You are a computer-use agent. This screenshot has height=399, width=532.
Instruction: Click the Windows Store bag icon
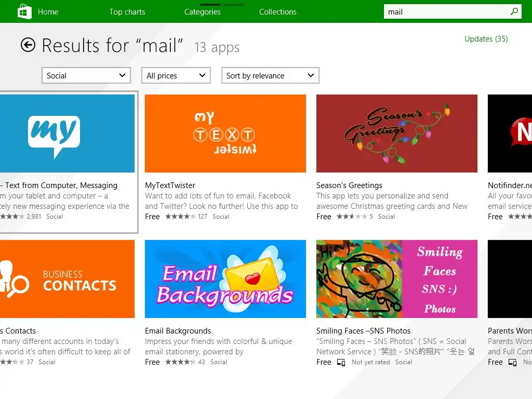point(24,11)
